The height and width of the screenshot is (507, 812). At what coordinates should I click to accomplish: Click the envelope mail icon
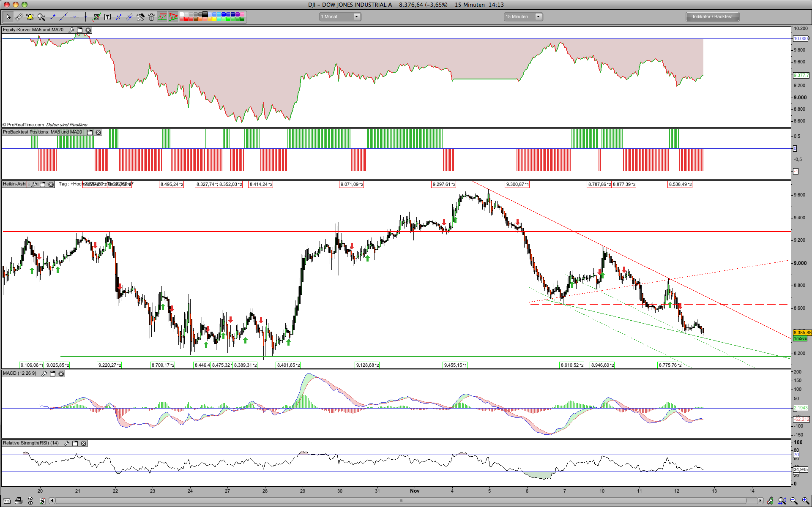tap(6, 501)
